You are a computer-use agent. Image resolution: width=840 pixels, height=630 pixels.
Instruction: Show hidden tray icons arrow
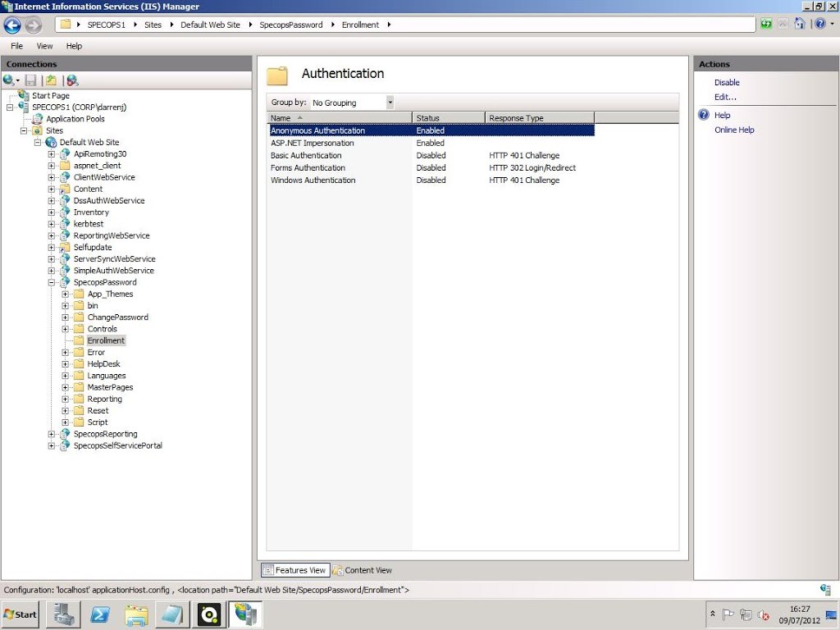(x=713, y=614)
